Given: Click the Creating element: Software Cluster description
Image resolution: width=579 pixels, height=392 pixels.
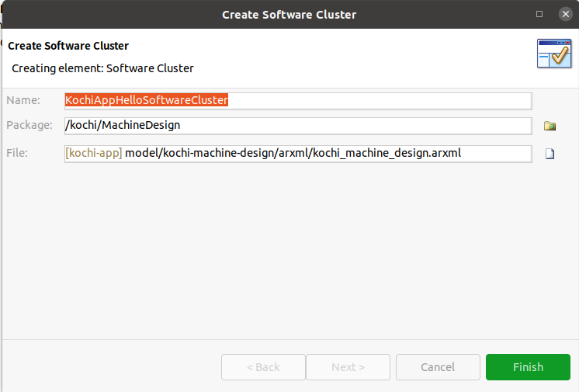Looking at the screenshot, I should [x=102, y=68].
